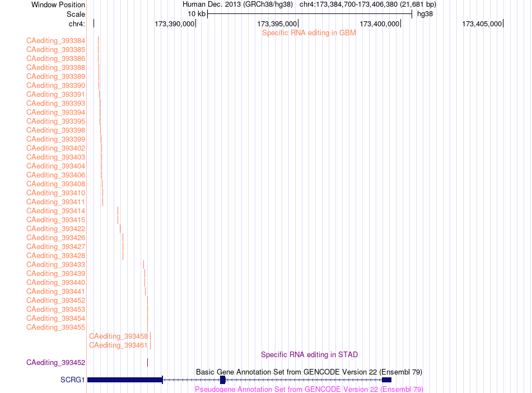Image resolution: width=532 pixels, height=393 pixels.
Task: Click the large SCRG1 exon block on the left
Action: click(x=125, y=380)
